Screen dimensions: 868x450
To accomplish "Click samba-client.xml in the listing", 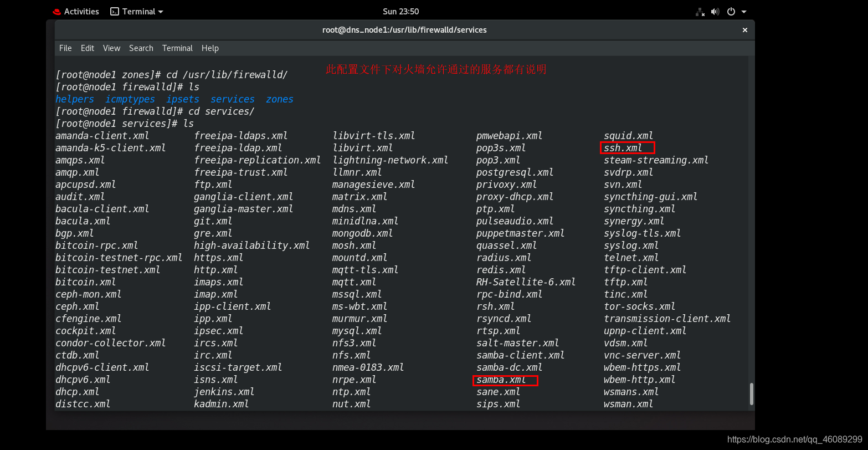I will click(521, 355).
